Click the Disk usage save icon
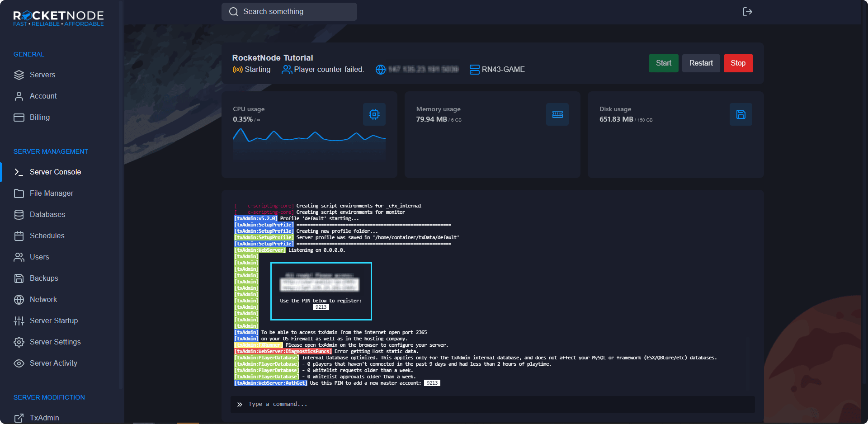This screenshot has width=868, height=424. point(741,114)
